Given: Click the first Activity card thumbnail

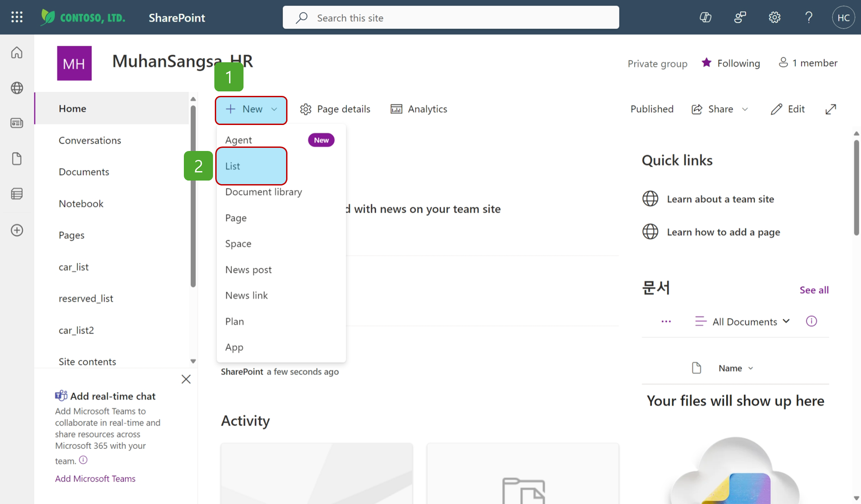Looking at the screenshot, I should click(x=317, y=474).
